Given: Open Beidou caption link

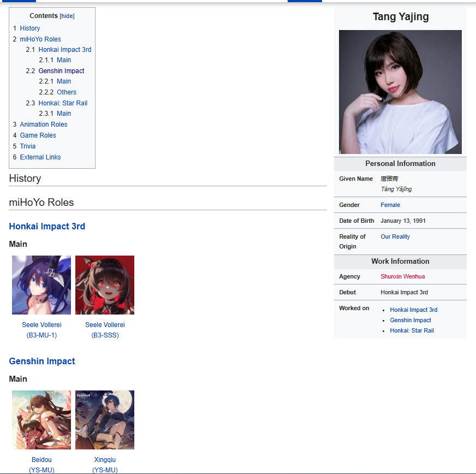Looking at the screenshot, I should (41, 465).
